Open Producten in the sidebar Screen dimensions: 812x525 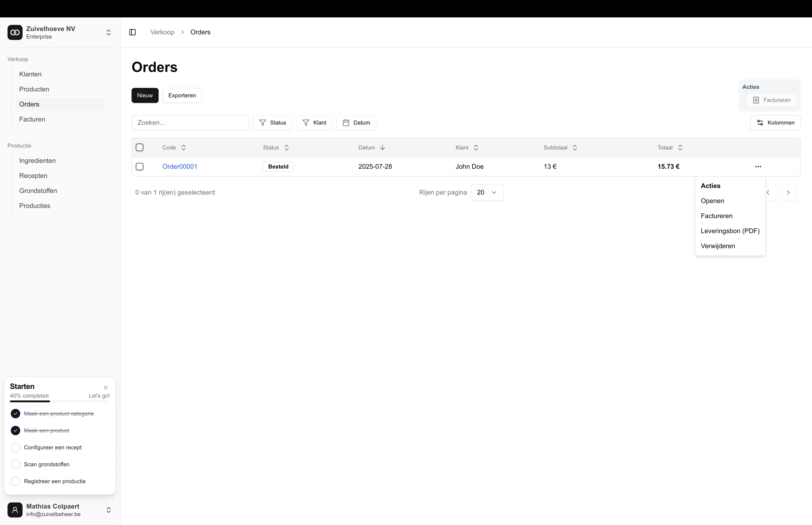[x=60, y=89]
